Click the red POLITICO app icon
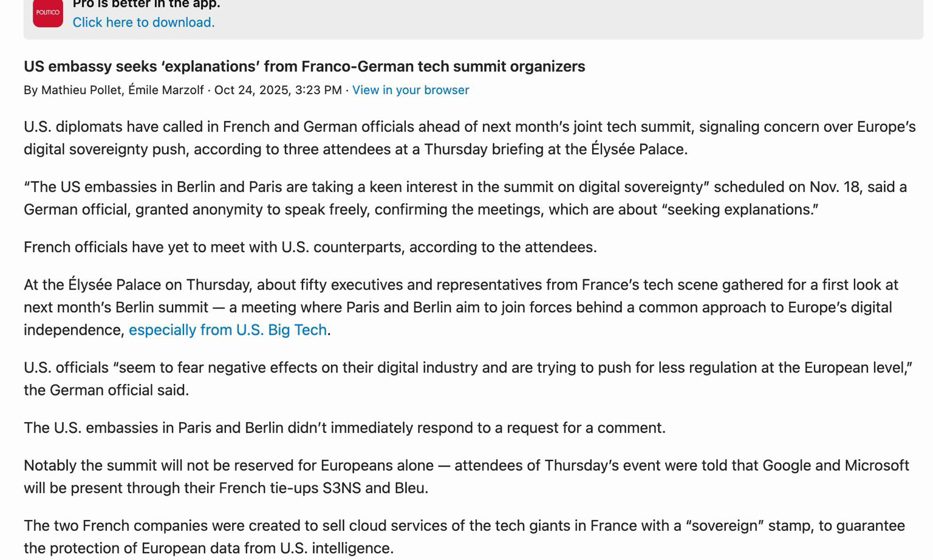 [x=48, y=13]
